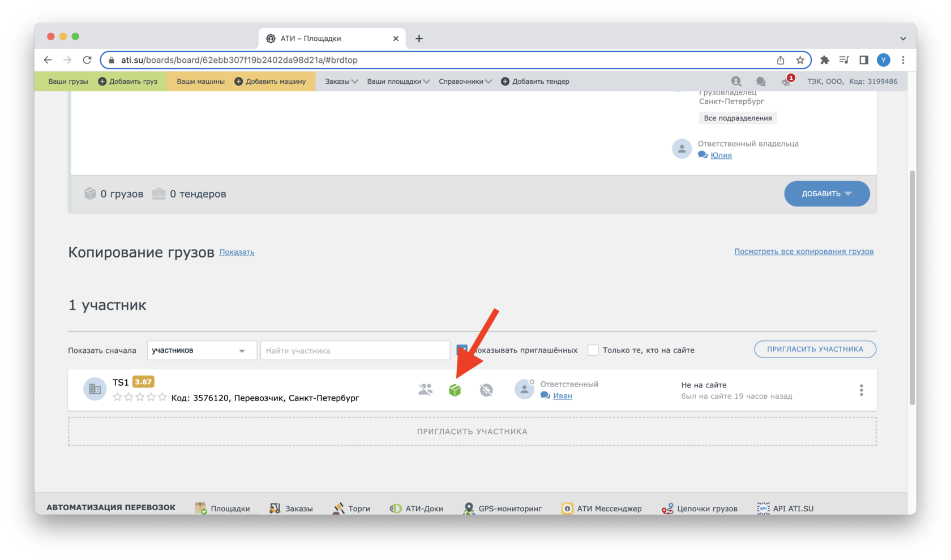Toggle the browser side panel icon

(864, 60)
